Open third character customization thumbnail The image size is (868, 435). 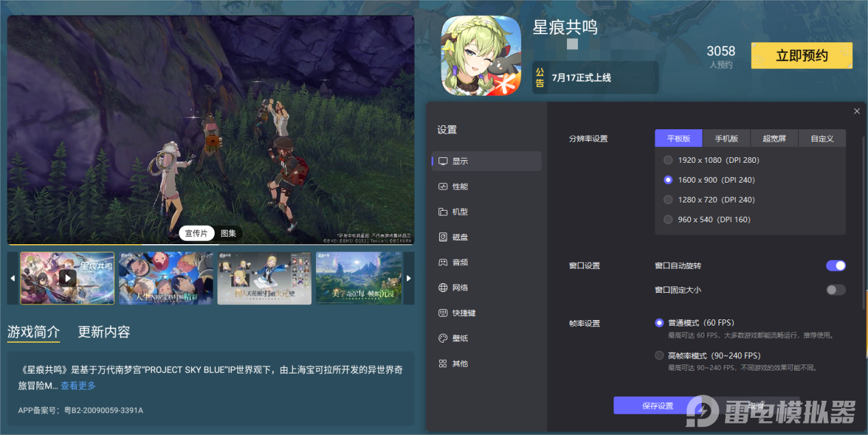point(264,278)
